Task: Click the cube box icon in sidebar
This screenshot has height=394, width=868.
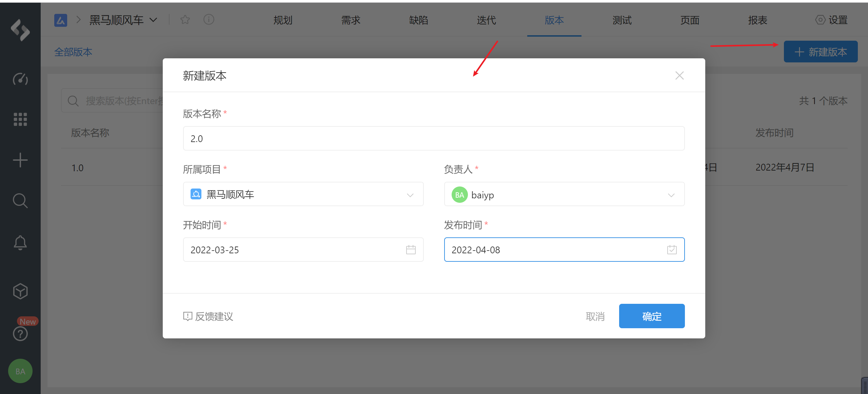Action: [20, 291]
